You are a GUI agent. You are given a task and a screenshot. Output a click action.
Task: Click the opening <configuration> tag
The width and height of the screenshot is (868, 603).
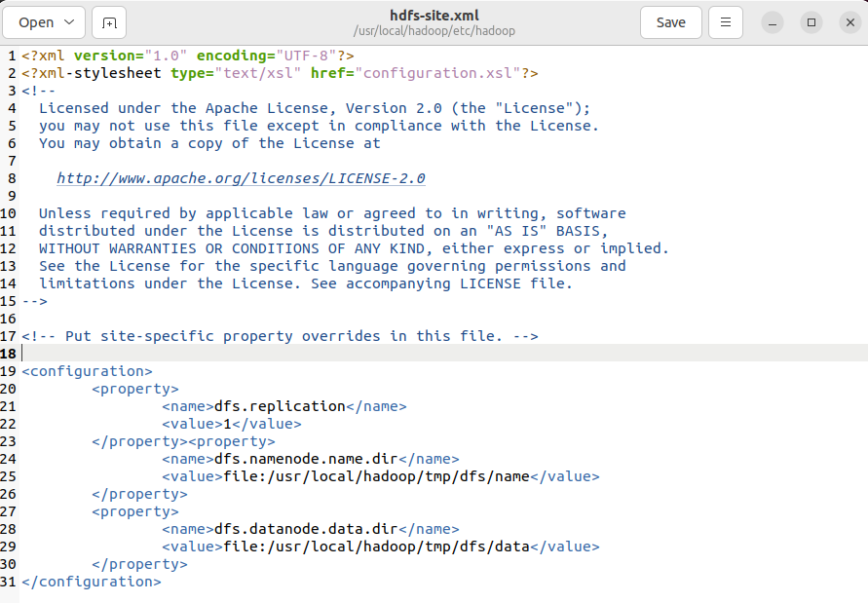(x=87, y=371)
